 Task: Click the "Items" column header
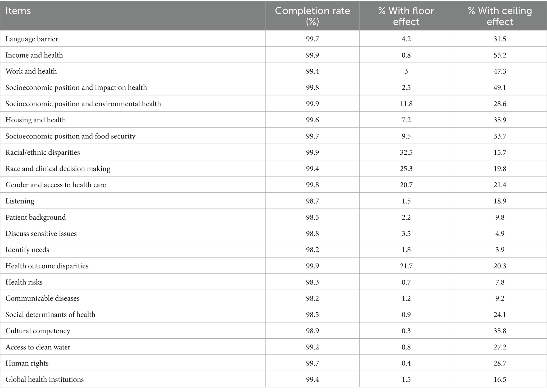[18, 11]
